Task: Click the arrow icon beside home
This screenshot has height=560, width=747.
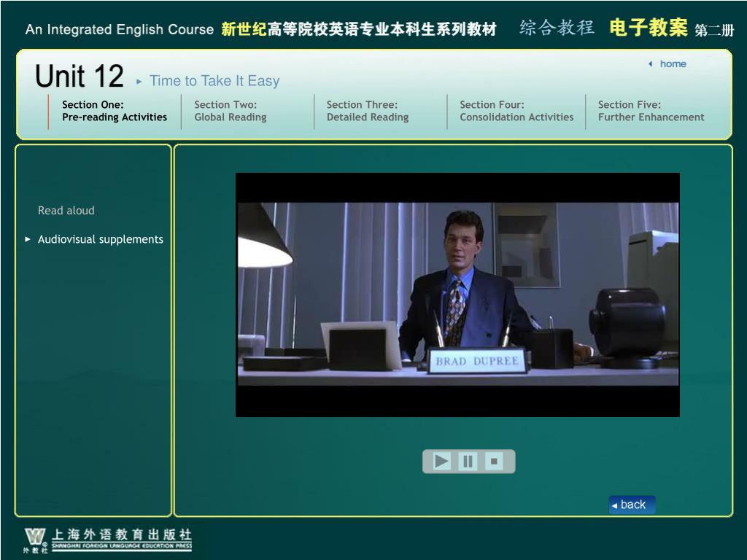Action: point(650,64)
